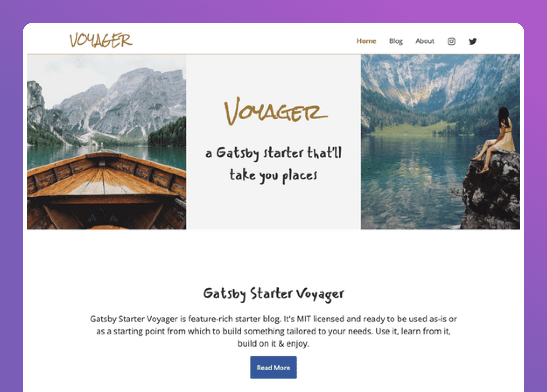Viewport: 547px width, 392px height.
Task: Click the large Voyager hero title
Action: [275, 111]
